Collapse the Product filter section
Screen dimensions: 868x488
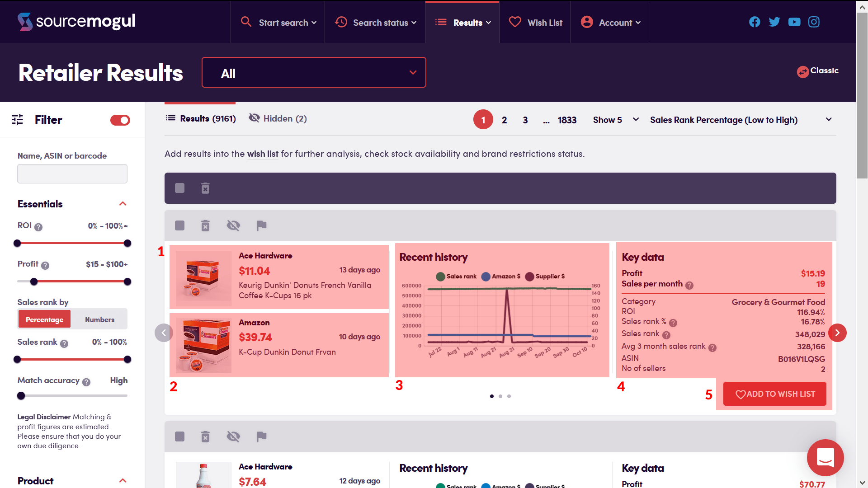123,481
